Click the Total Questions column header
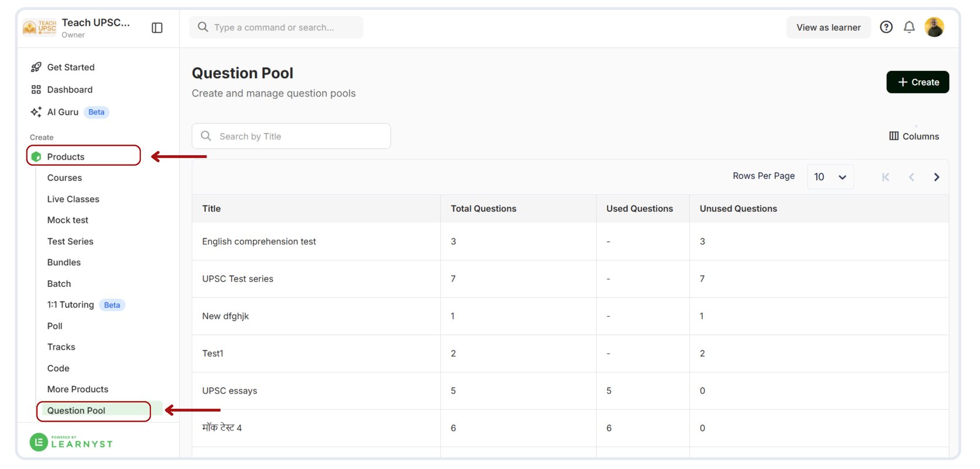Viewport: 980px width, 469px height. (x=483, y=208)
